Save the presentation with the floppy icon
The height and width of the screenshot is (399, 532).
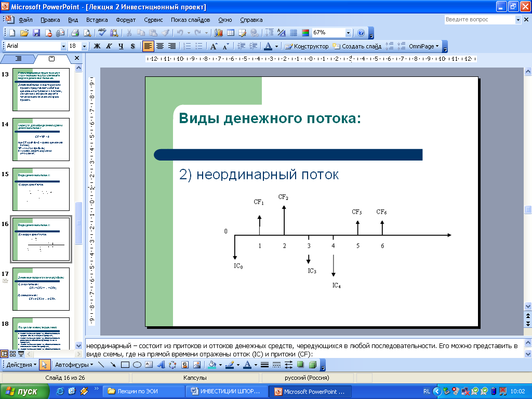[36, 33]
